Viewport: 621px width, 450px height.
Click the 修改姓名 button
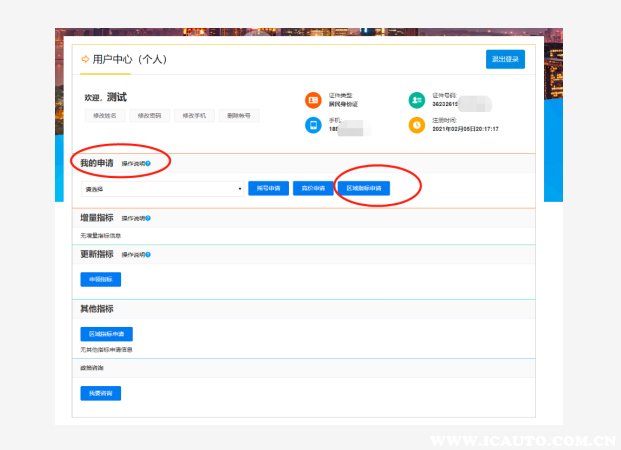105,116
